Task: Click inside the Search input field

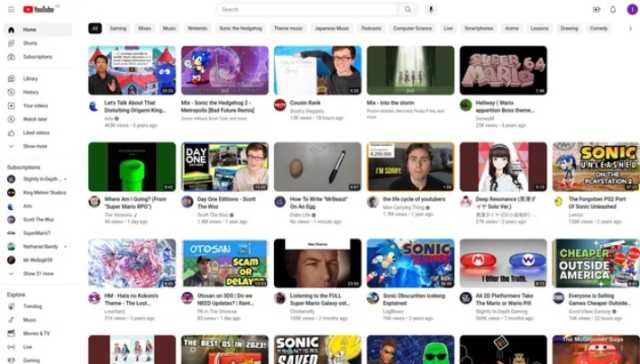Action: [308, 9]
